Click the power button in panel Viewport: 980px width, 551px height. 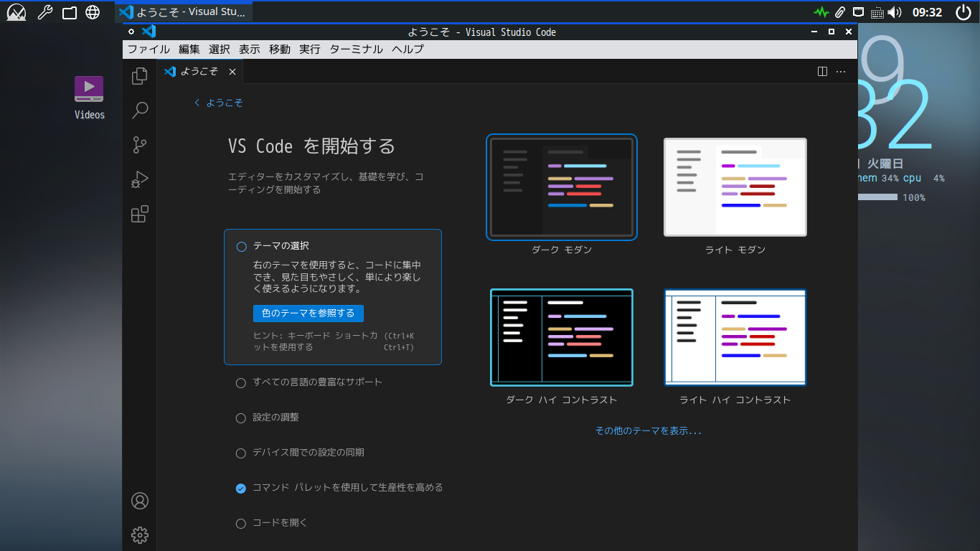tap(963, 12)
